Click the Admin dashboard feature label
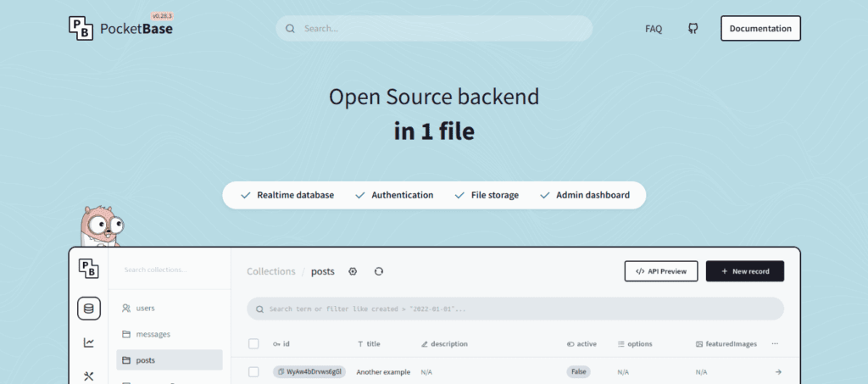The width and height of the screenshot is (868, 384). 593,195
